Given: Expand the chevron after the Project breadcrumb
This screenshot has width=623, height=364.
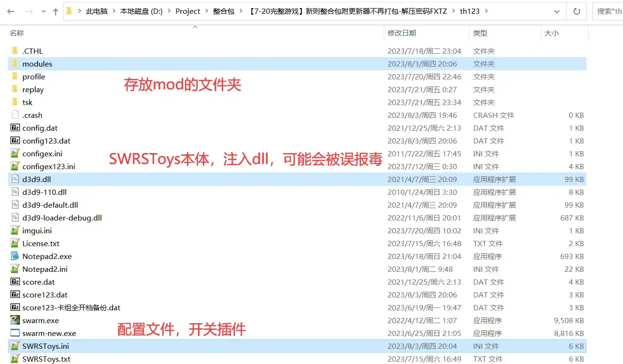Looking at the screenshot, I should (x=206, y=11).
